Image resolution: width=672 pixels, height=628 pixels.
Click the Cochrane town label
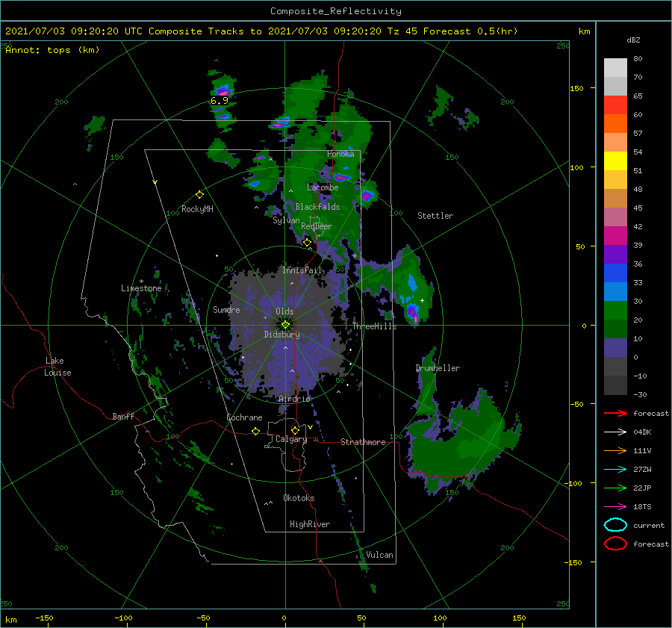[x=244, y=417]
